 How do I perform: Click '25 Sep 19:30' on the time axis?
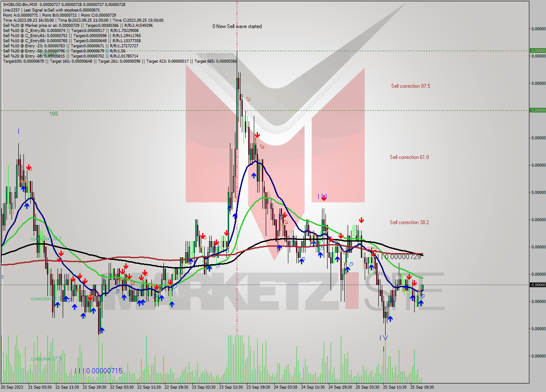click(422, 387)
